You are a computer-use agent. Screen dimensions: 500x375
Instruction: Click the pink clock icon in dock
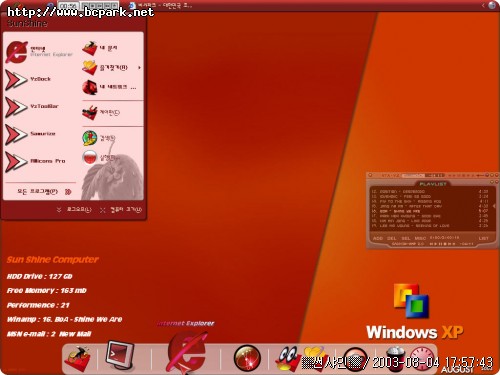tap(422, 359)
